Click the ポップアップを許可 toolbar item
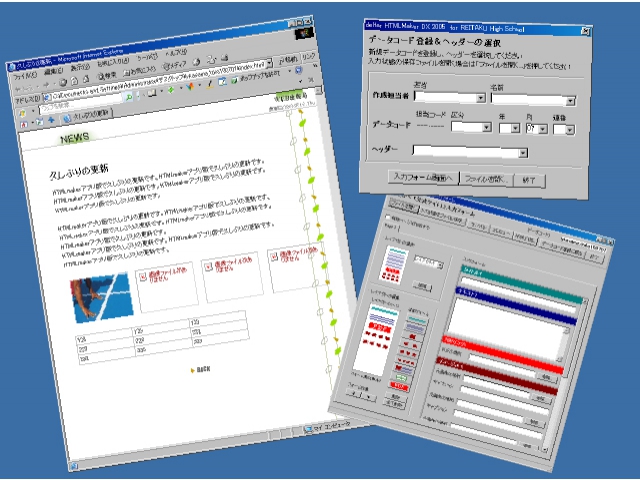 (256, 78)
